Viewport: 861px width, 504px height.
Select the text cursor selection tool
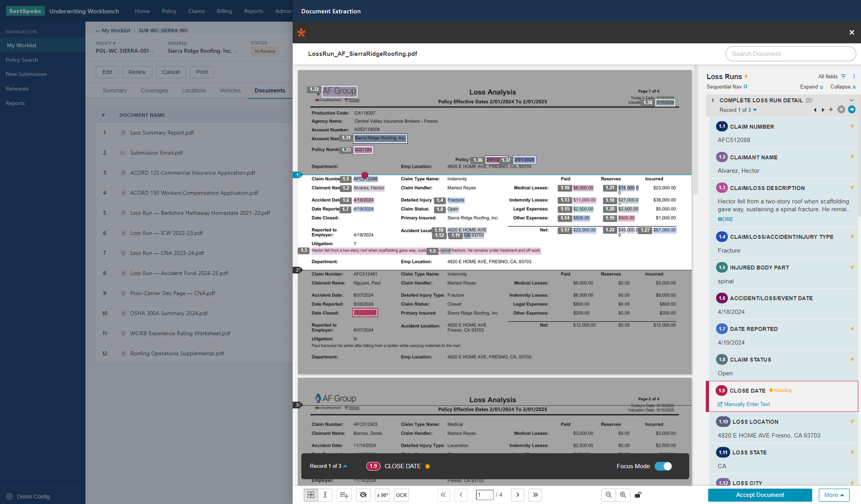pyautogui.click(x=325, y=495)
